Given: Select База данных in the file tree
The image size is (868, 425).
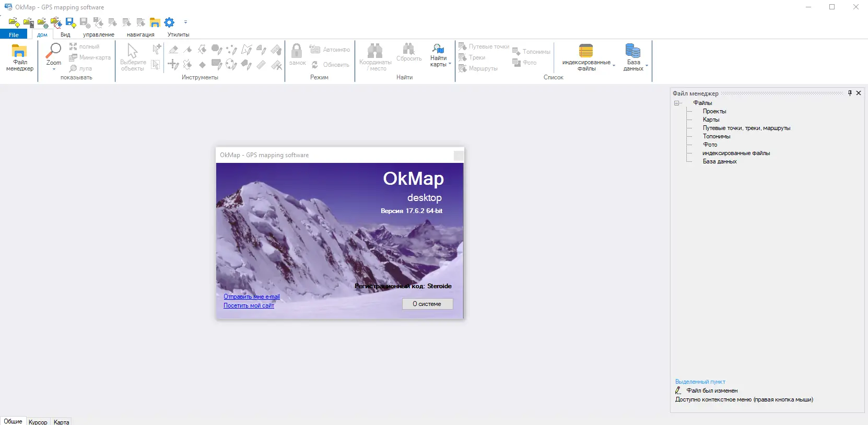Looking at the screenshot, I should [x=720, y=161].
